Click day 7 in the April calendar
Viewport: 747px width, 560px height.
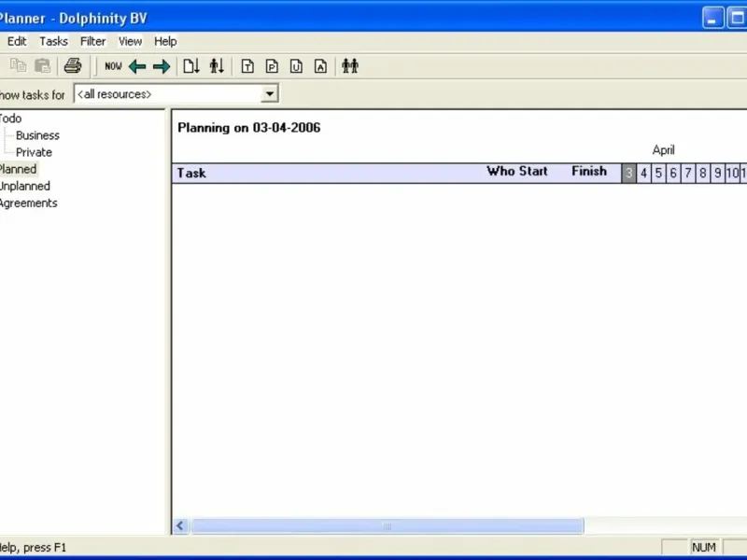click(688, 174)
